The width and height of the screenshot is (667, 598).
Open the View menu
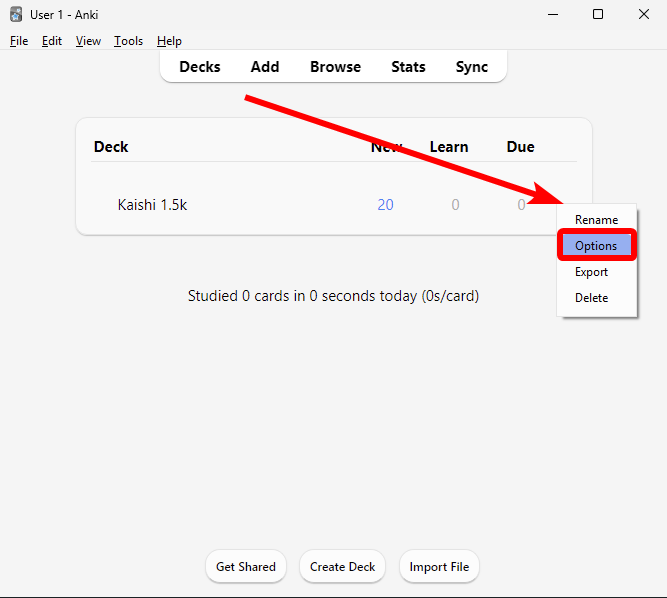pos(88,41)
